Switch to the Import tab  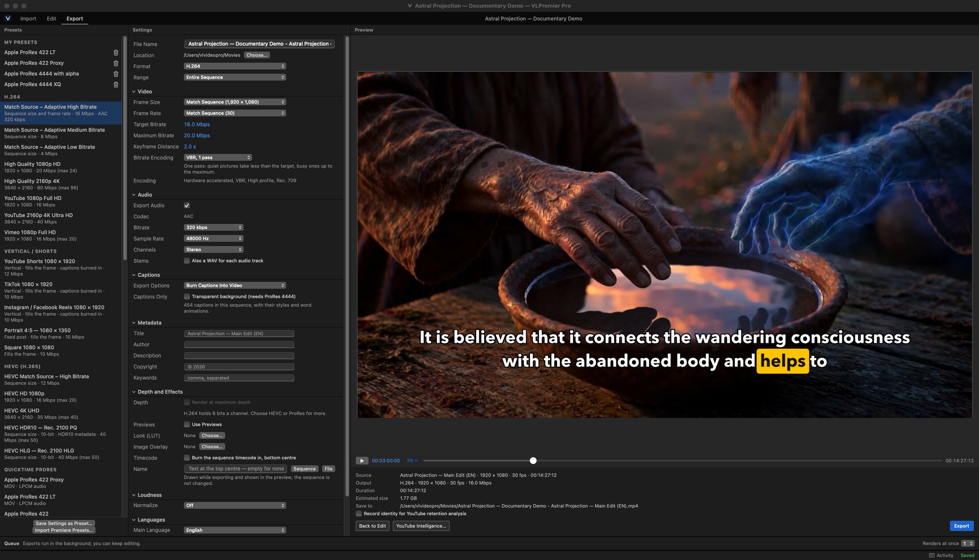click(28, 18)
